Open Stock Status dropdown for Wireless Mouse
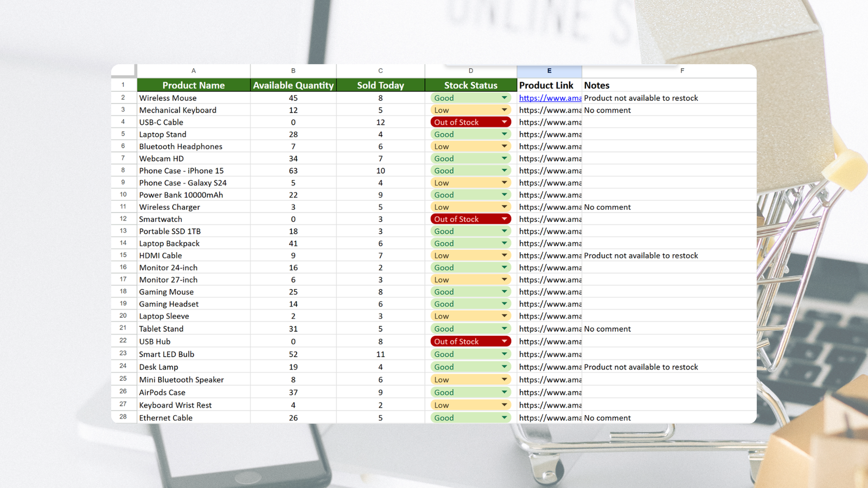Image resolution: width=868 pixels, height=488 pixels. pos(504,98)
